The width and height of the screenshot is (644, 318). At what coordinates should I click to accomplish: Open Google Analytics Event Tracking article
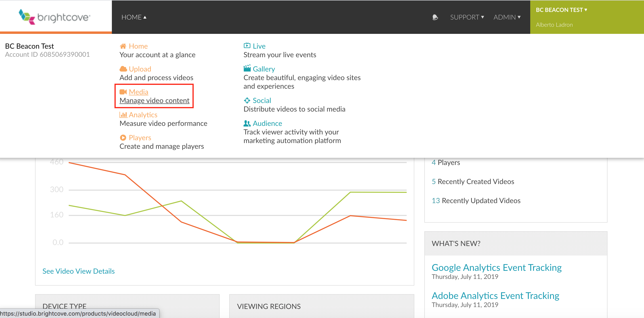pos(497,267)
